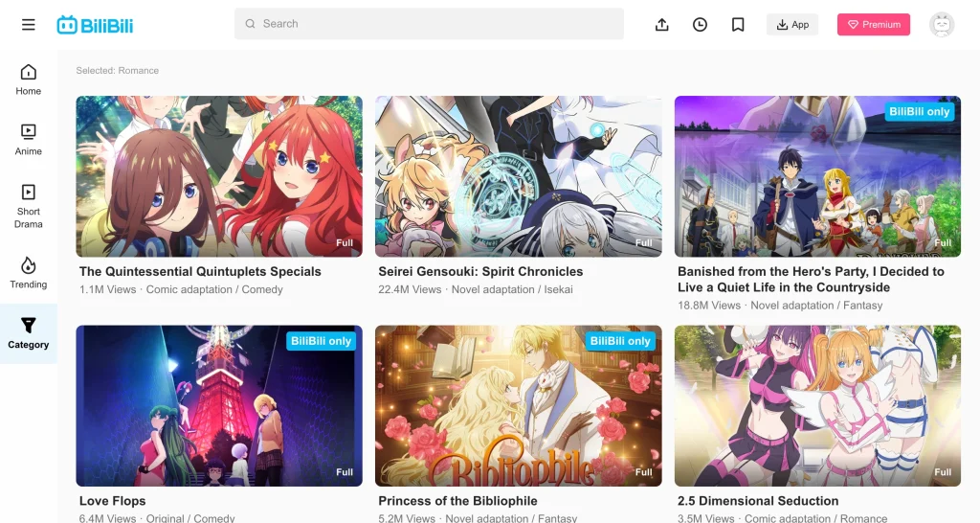Click '2.5 Dimensional Seduction' title
980x523 pixels.
pyautogui.click(x=758, y=501)
